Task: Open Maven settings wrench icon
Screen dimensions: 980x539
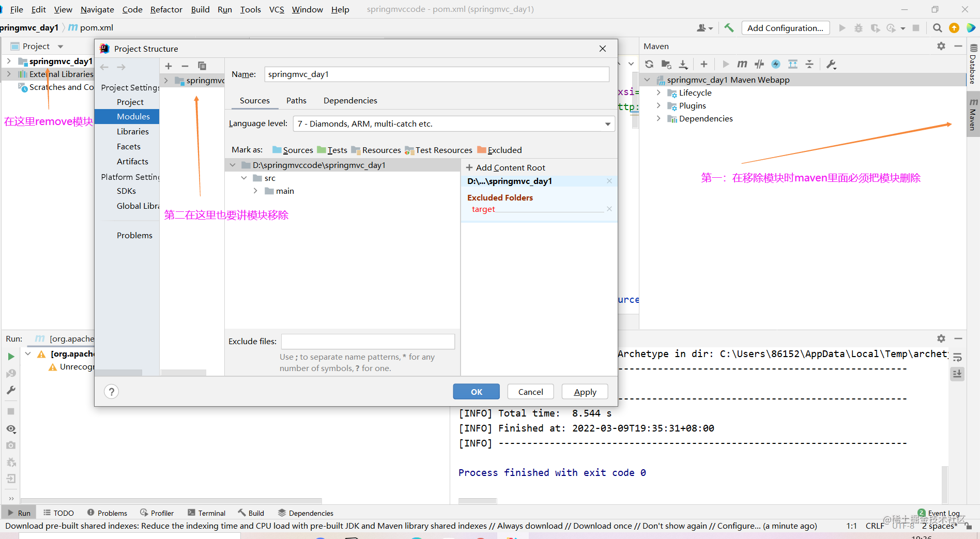Action: (831, 64)
